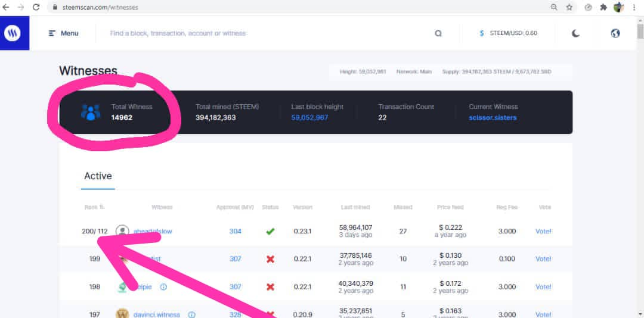This screenshot has height=318, width=644.
Task: Open current witness scissor.sisters link
Action: pyautogui.click(x=493, y=118)
